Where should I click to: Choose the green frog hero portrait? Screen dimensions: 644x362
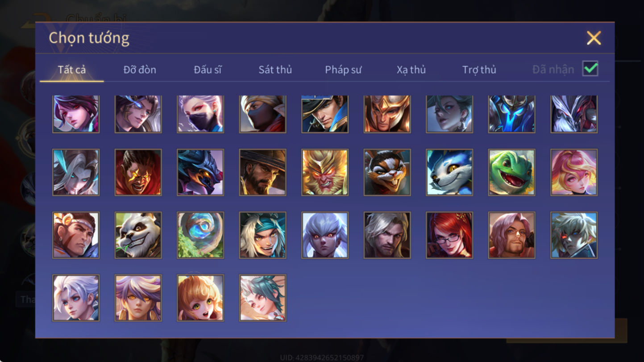click(x=511, y=173)
